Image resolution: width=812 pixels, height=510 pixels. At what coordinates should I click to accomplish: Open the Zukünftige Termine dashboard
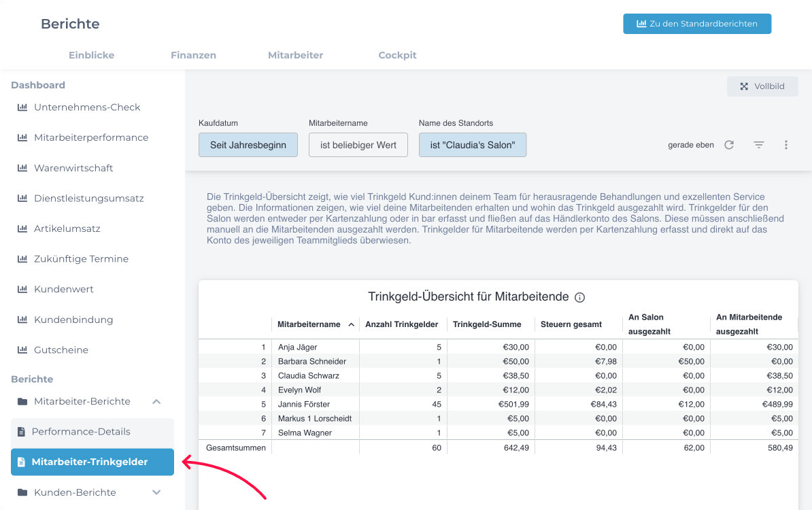pyautogui.click(x=82, y=258)
